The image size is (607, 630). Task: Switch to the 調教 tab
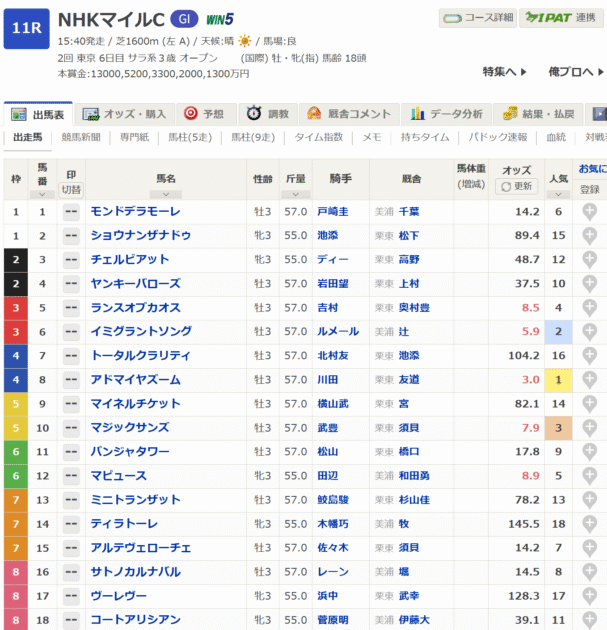point(268,114)
